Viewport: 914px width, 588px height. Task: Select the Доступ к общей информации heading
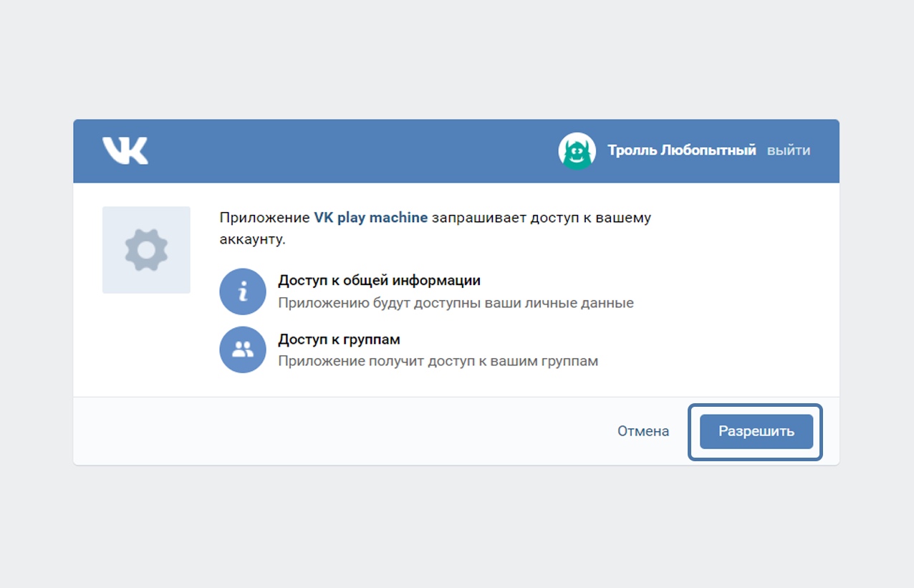379,280
